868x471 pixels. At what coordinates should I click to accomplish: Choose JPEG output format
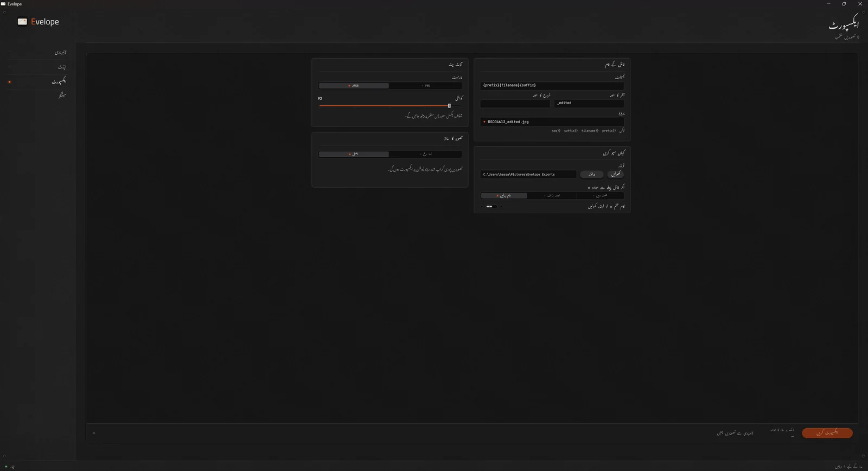coord(354,86)
